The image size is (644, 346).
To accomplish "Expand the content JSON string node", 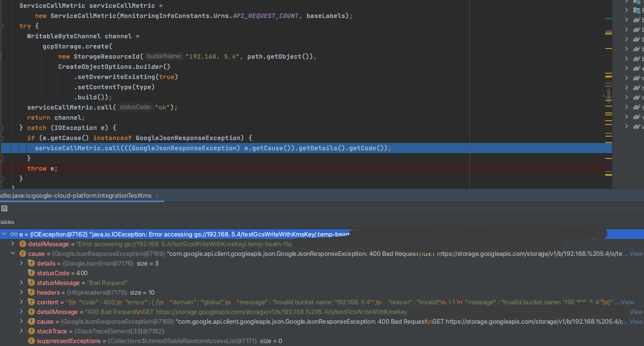I will 21,302.
